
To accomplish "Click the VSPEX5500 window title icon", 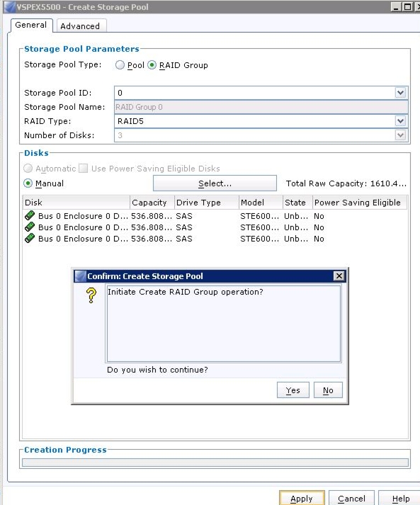I will [x=10, y=7].
